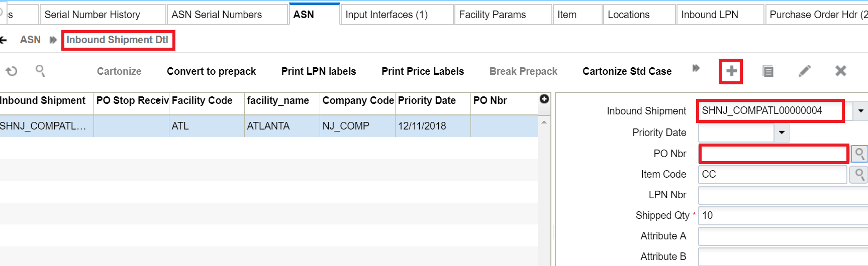This screenshot has height=266, width=868.
Task: Open the ASN Serial Numbers tab
Action: click(x=217, y=15)
